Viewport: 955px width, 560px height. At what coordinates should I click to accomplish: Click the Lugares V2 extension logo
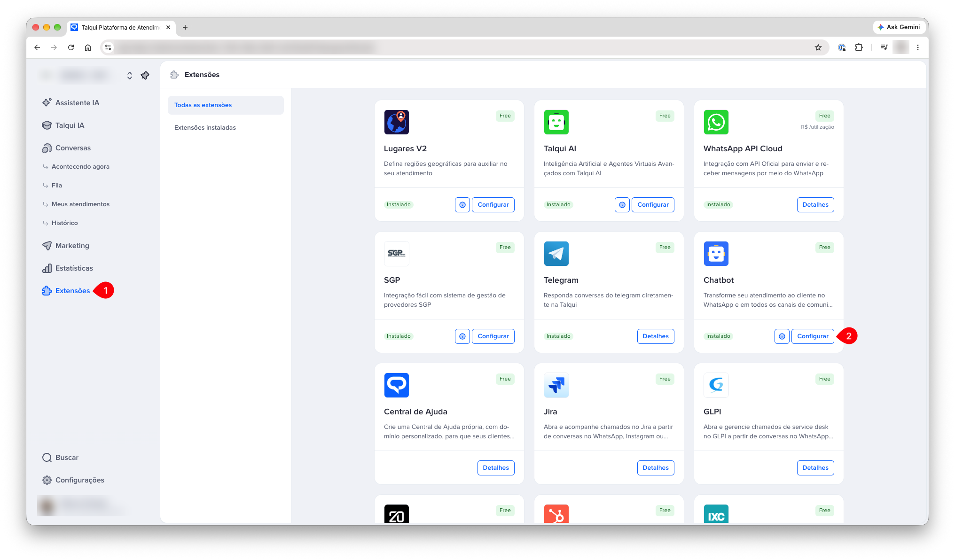tap(397, 122)
